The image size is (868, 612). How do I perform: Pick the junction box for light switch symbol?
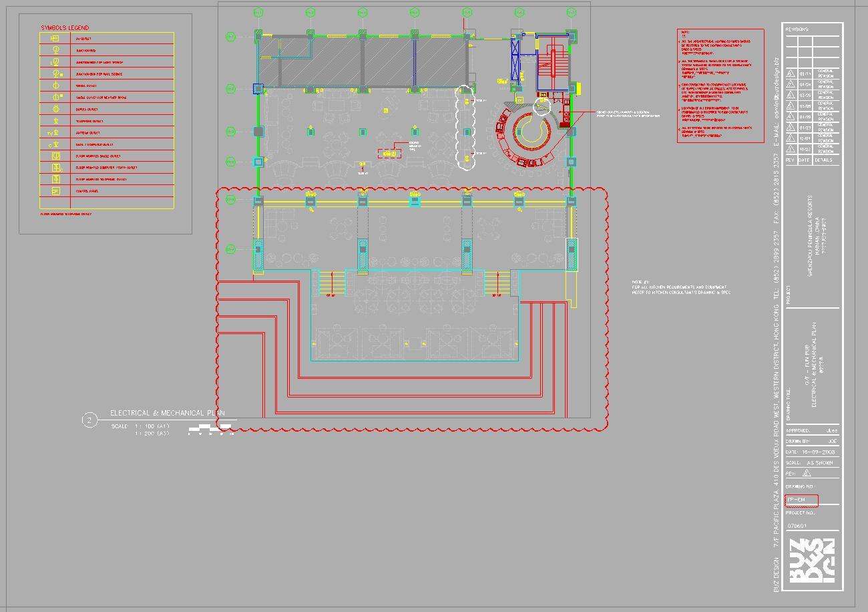pyautogui.click(x=55, y=62)
